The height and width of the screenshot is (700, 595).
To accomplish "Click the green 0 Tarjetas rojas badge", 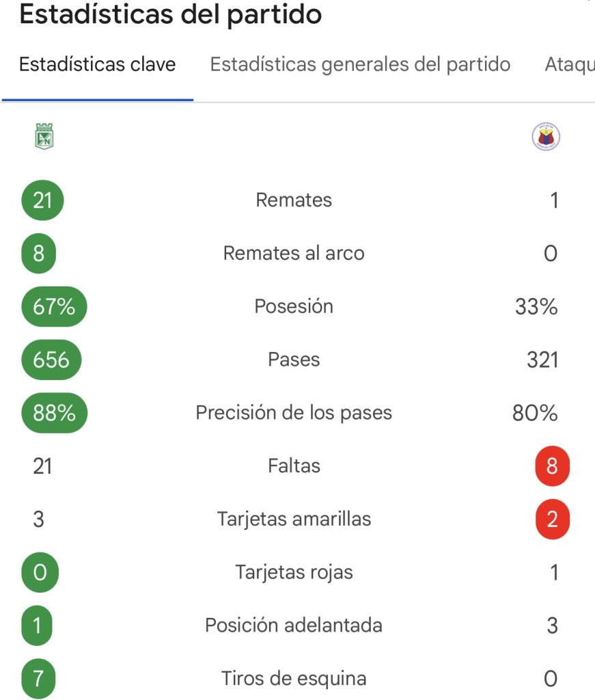I will click(x=40, y=572).
